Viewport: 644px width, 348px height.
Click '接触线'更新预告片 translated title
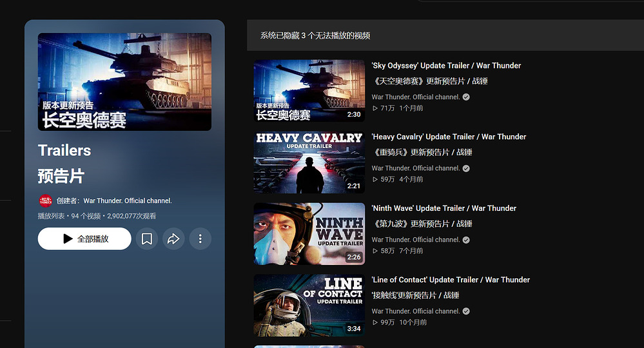(415, 295)
